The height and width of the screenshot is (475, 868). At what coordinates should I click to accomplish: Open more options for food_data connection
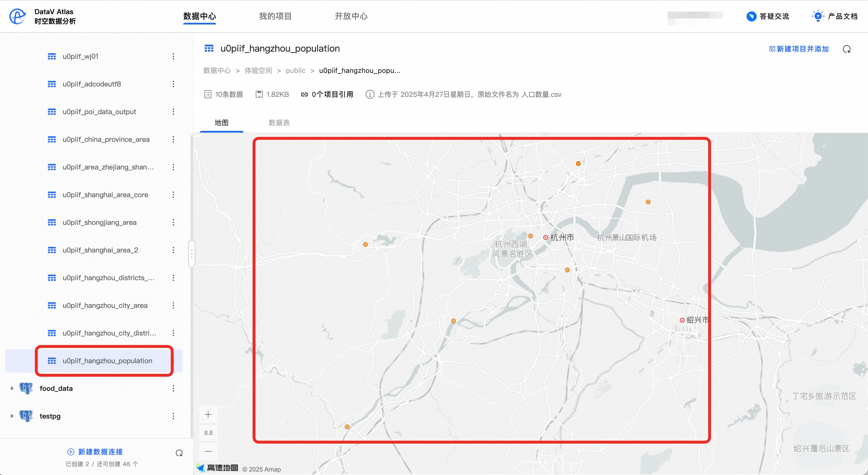[x=173, y=388]
